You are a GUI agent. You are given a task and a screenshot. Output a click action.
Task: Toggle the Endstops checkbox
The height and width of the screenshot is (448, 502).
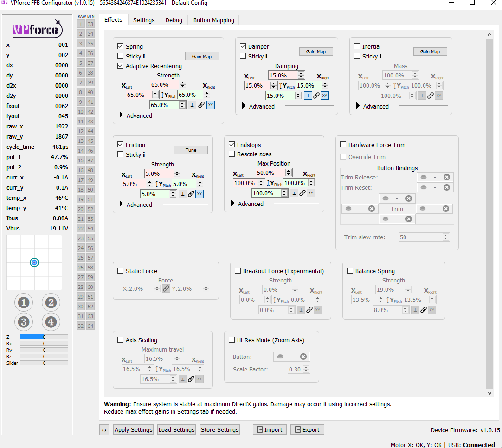(232, 145)
